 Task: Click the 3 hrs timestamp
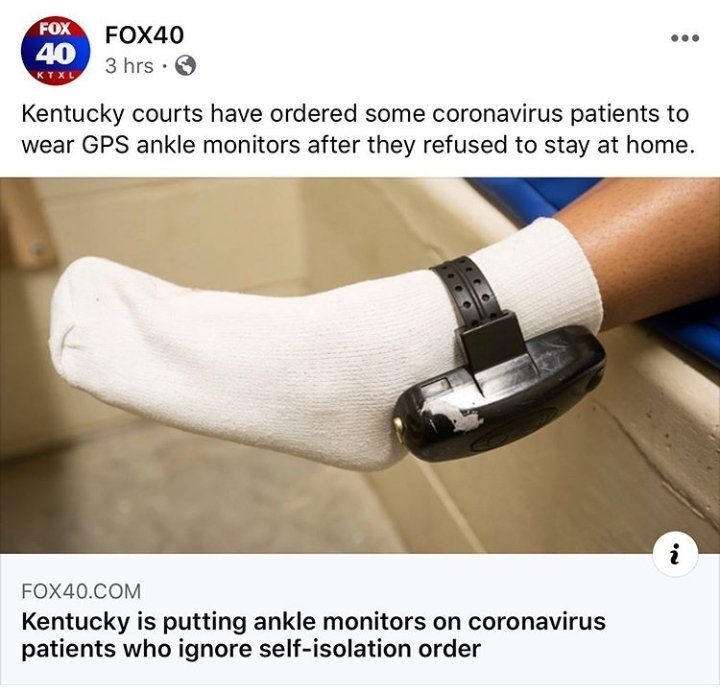point(129,66)
